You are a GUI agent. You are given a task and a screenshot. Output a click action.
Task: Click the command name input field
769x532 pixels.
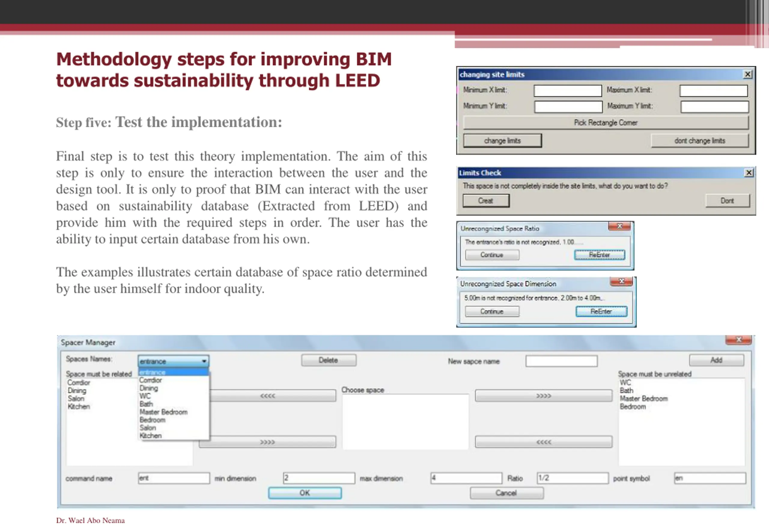tap(174, 478)
